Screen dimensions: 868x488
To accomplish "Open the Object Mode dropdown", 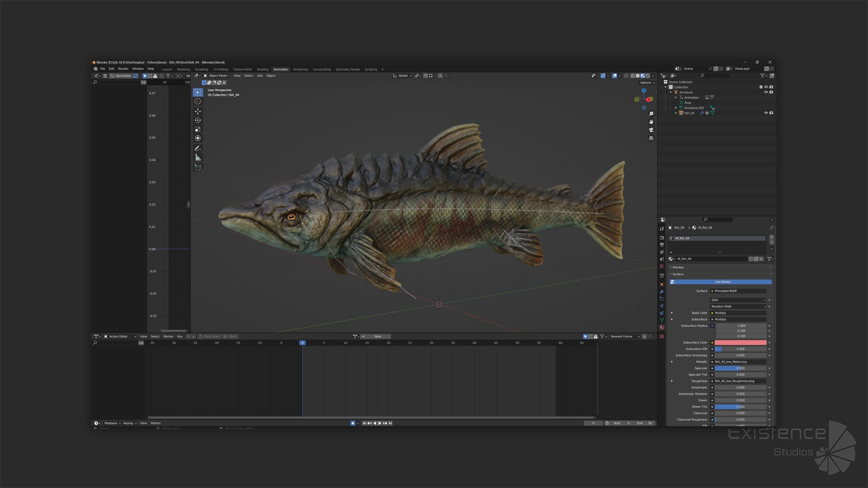I will (x=217, y=76).
